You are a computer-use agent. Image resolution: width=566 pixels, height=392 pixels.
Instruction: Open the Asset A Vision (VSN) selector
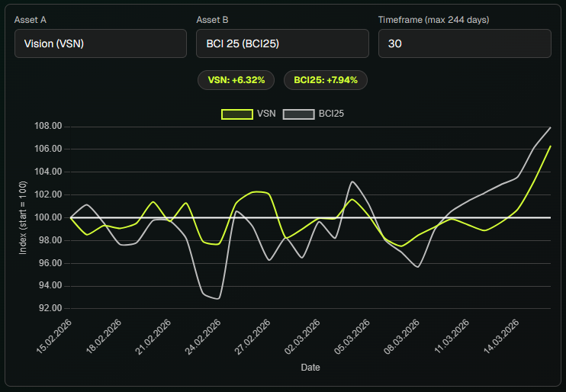pos(101,43)
